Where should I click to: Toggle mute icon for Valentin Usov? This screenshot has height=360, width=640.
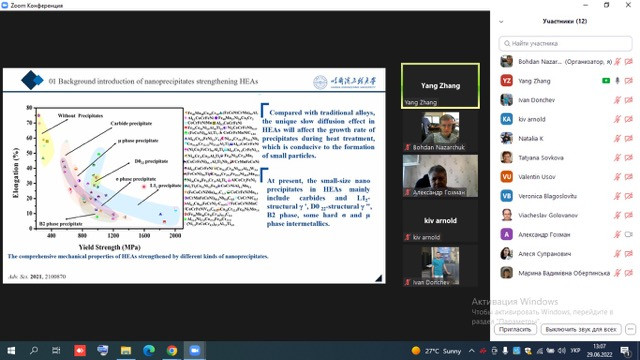click(x=617, y=177)
